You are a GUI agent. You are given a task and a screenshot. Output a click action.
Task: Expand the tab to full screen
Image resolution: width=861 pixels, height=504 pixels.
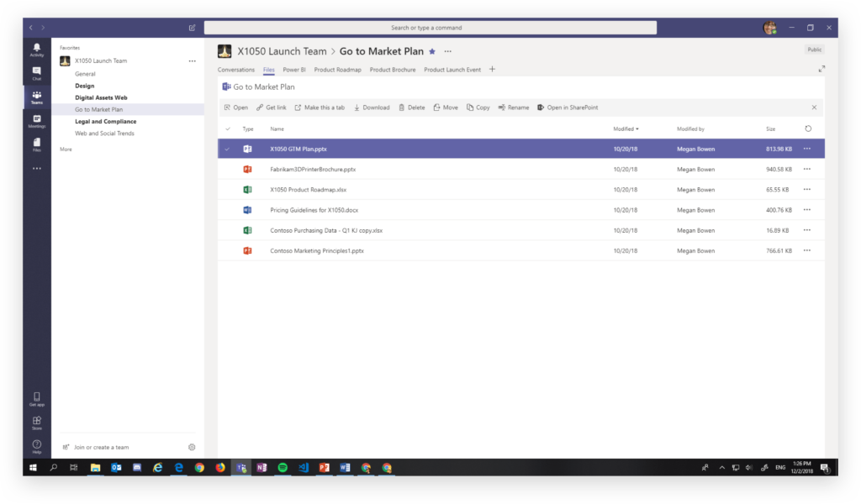point(821,69)
